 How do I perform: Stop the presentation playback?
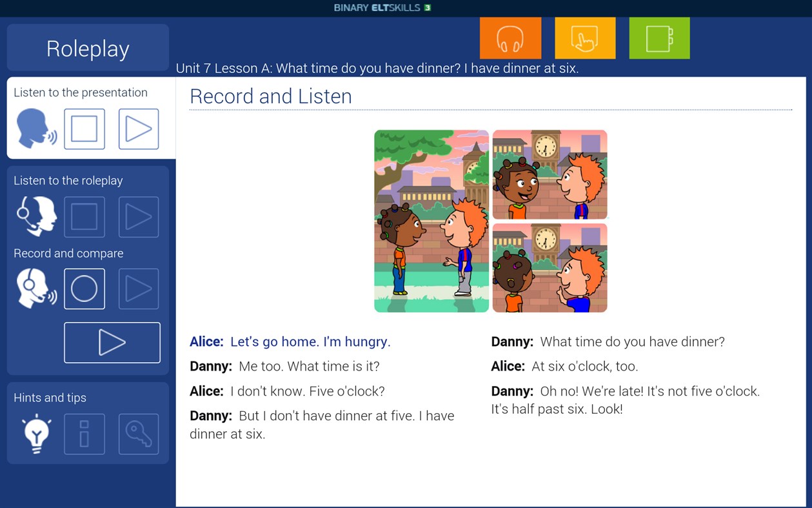[x=84, y=128]
